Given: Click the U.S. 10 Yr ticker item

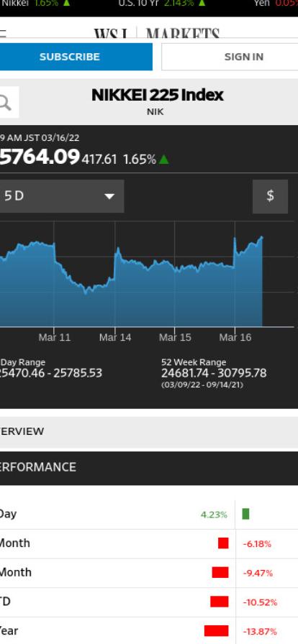Looking at the screenshot, I should (161, 4).
